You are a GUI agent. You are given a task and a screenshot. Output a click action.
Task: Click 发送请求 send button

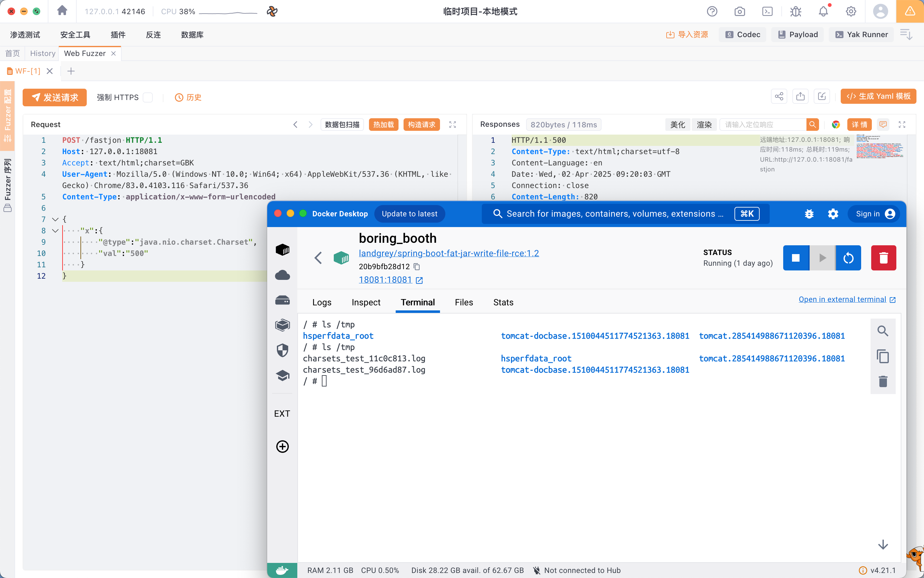pos(55,97)
